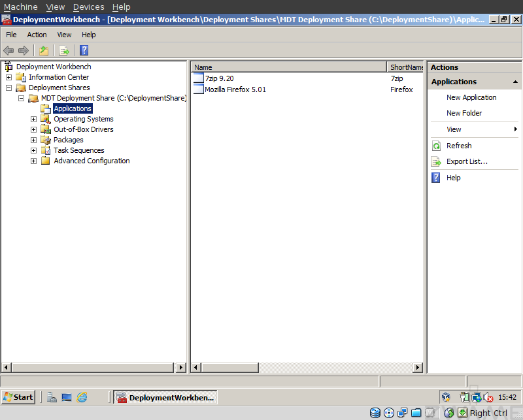Click the Export List icon in Actions pane
The image size is (523, 420).
436,162
